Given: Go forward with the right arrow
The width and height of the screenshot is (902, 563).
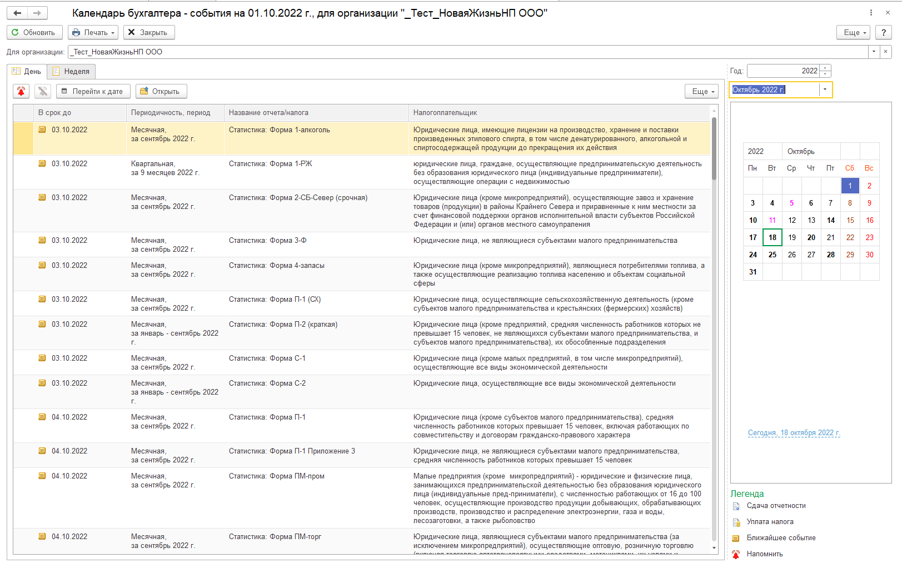Looking at the screenshot, I should tap(37, 13).
